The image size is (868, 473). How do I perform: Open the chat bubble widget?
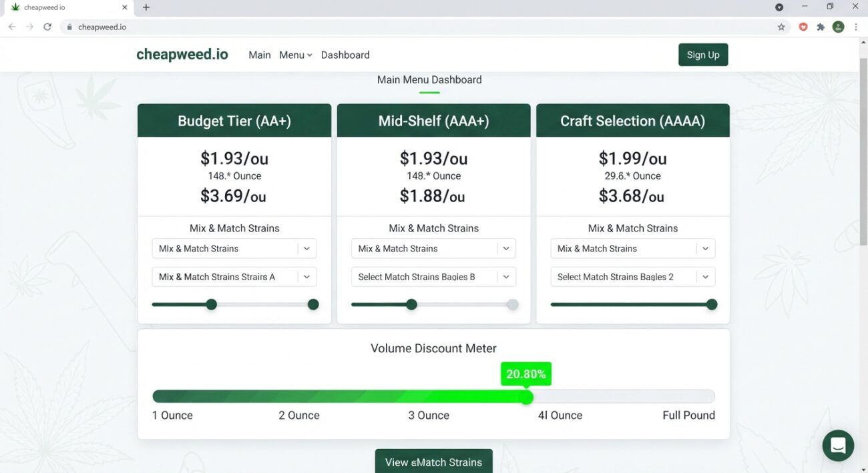pos(838,445)
